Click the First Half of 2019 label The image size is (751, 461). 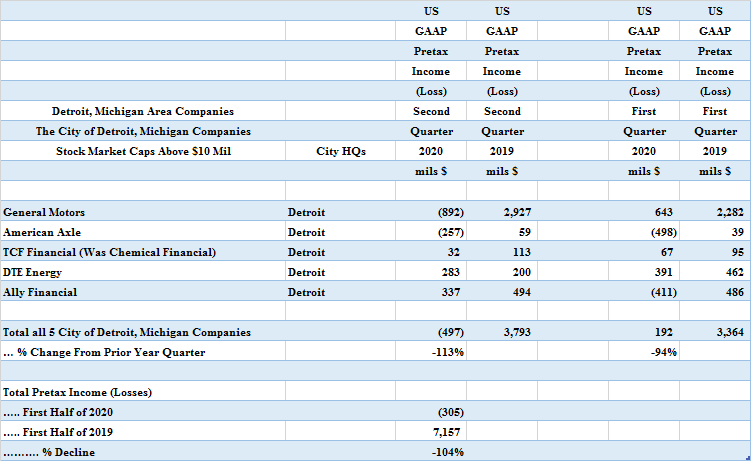pos(58,432)
